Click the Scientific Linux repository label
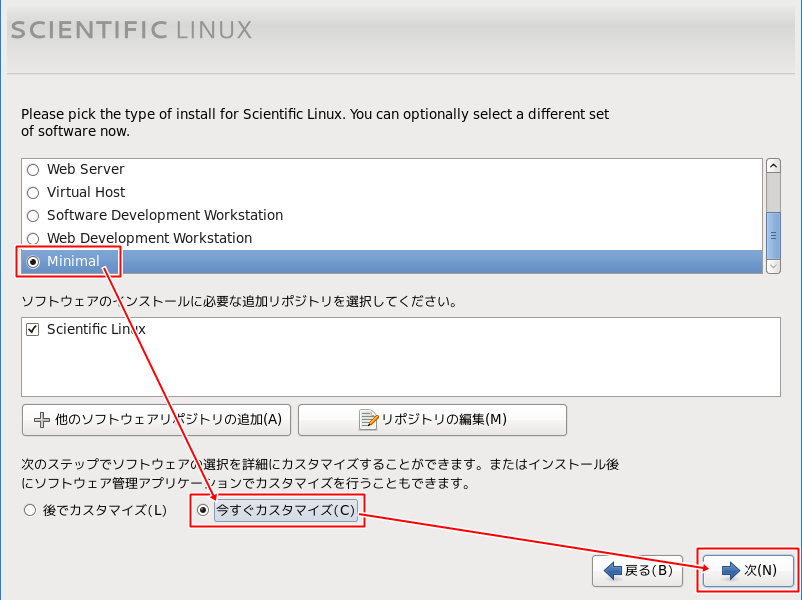Viewport: 802px width, 600px height. tap(96, 329)
